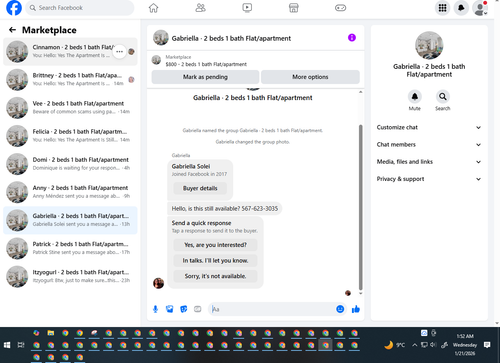Search within the conversation
500x363 pixels.
442,97
